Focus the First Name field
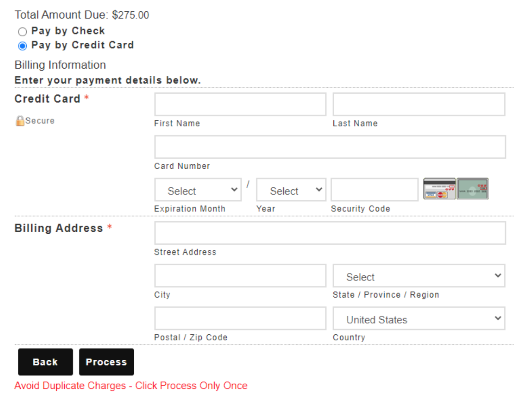The height and width of the screenshot is (409, 532). tap(240, 104)
